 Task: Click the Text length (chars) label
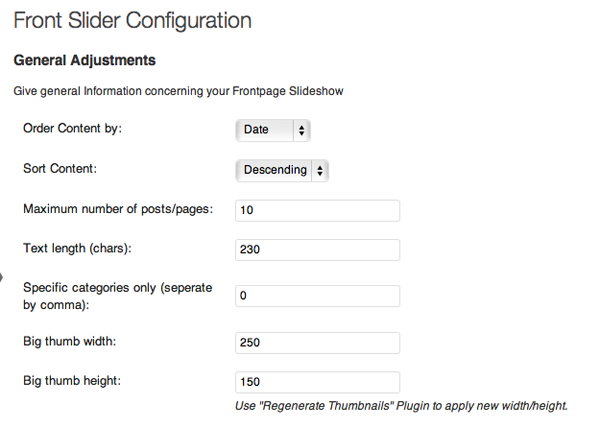[77, 249]
